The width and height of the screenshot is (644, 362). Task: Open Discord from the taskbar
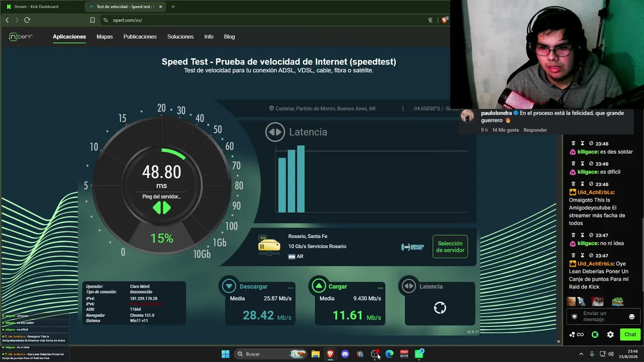pos(345,354)
